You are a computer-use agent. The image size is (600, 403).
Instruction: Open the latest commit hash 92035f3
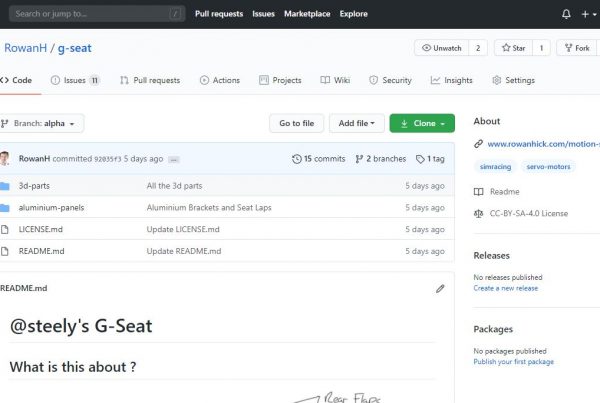click(x=108, y=159)
